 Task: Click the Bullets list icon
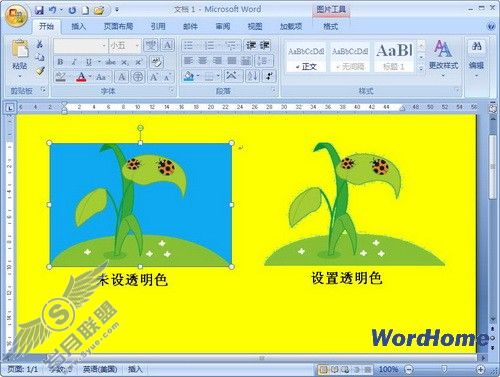coord(189,45)
